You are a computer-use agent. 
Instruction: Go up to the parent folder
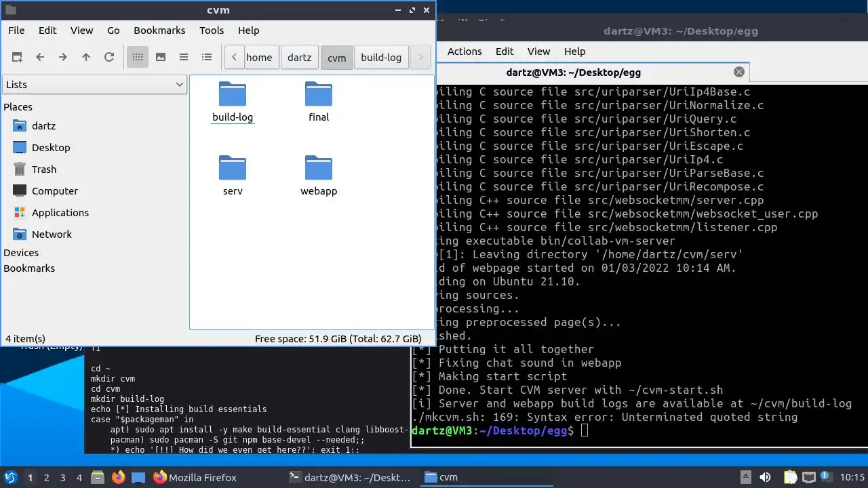point(86,58)
